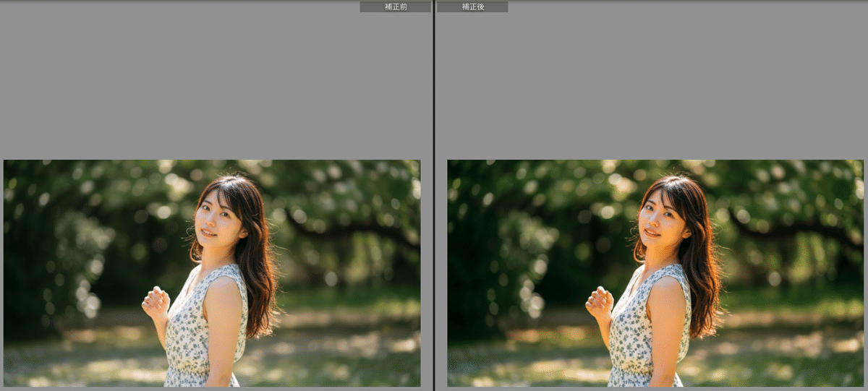868x391 pixels.
Task: Click the floral dress in the after photo
Action: [634, 332]
